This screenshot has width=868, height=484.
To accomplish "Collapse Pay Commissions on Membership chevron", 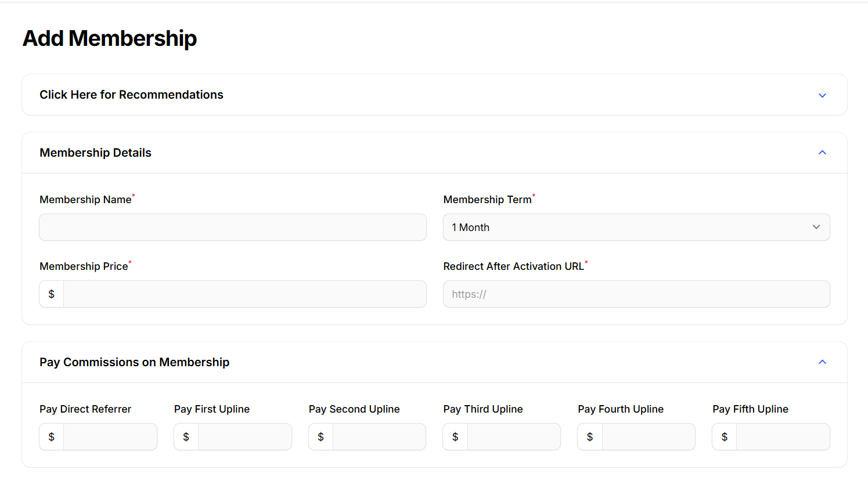I will point(822,362).
